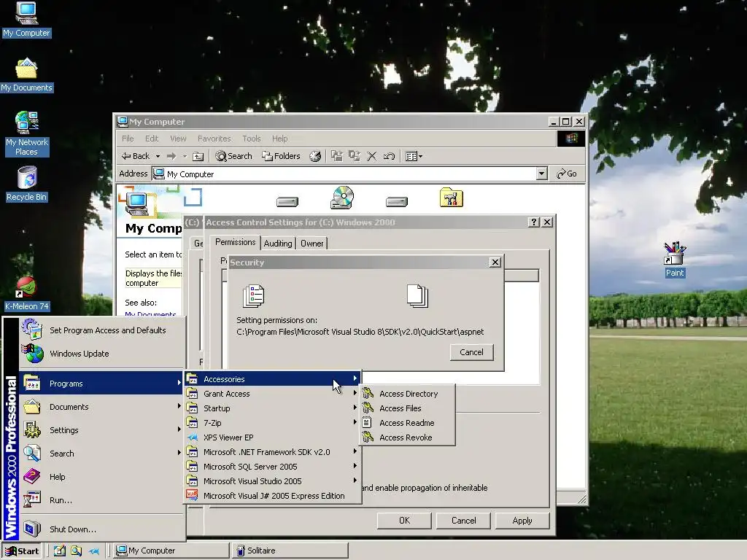Launch K-Meleon 74 from desktop
The image size is (747, 560).
26,294
